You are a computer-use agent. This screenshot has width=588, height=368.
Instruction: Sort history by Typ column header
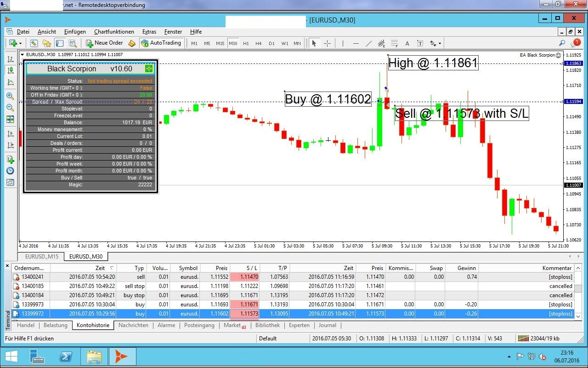coord(131,268)
